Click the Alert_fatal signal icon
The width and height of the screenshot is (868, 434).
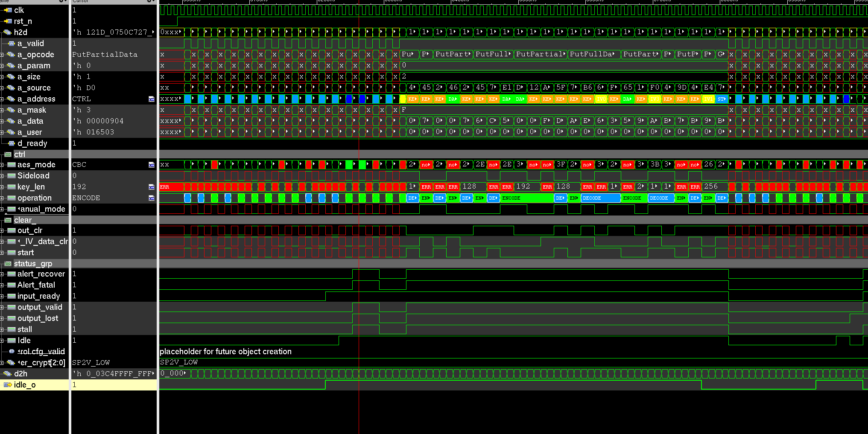[x=12, y=285]
